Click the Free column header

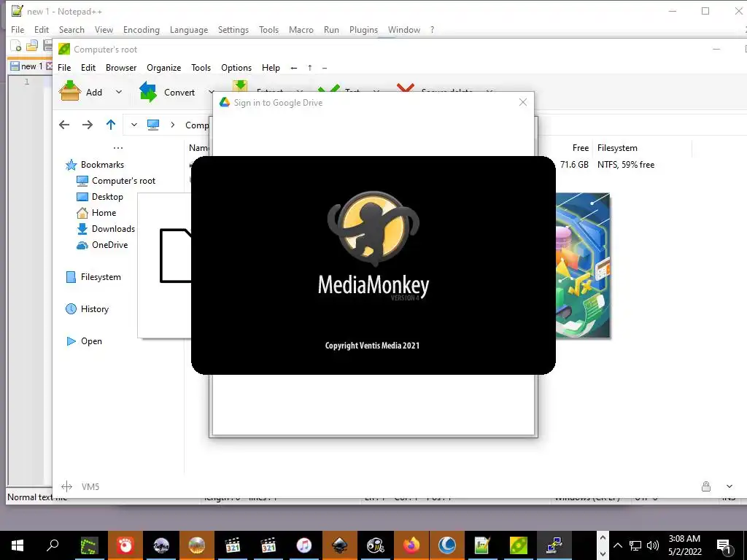[x=580, y=148]
